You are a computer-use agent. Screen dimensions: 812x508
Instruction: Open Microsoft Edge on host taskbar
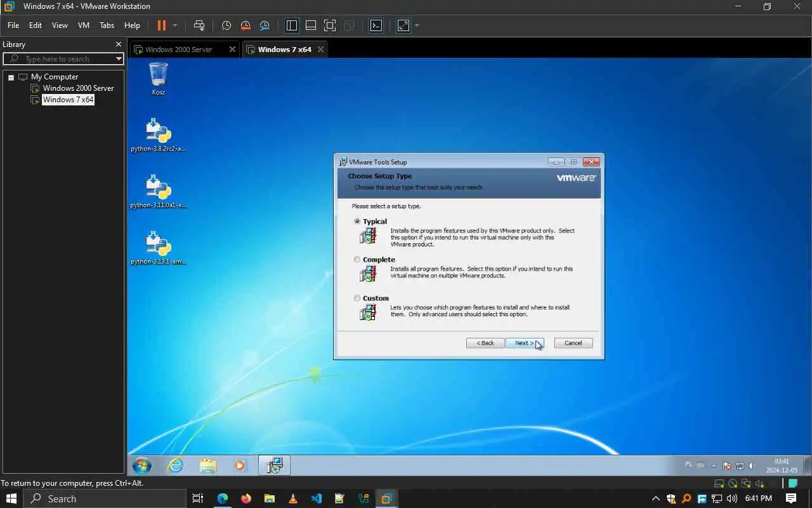tap(222, 498)
